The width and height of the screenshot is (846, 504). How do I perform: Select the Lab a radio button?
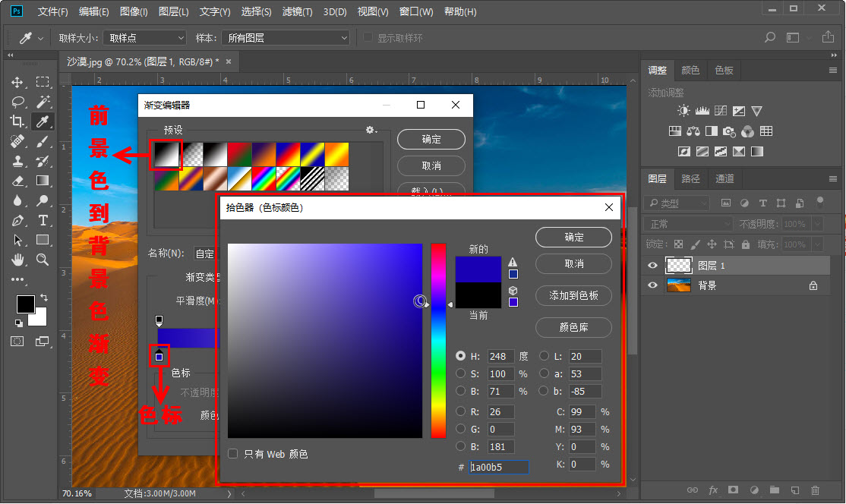(x=544, y=373)
